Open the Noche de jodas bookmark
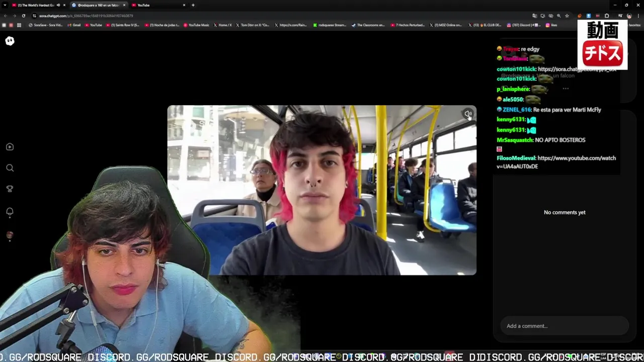Viewport: 644px width, 362px height. [x=162, y=25]
